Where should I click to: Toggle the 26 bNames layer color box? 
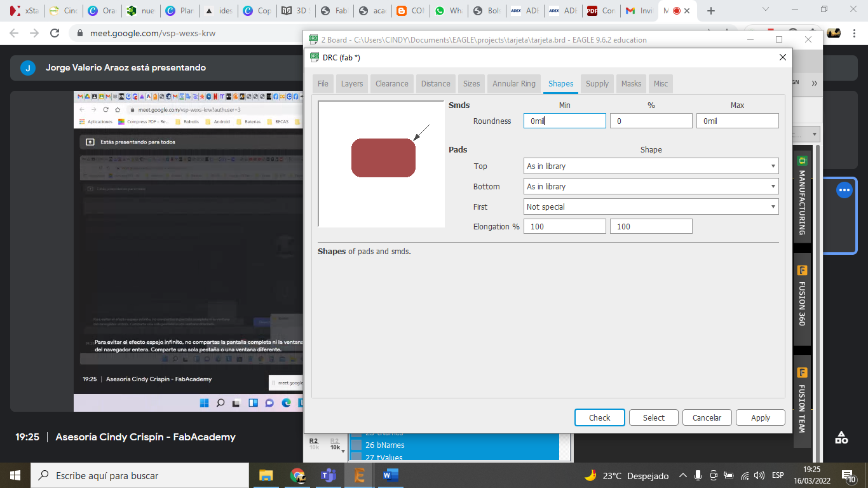357,445
